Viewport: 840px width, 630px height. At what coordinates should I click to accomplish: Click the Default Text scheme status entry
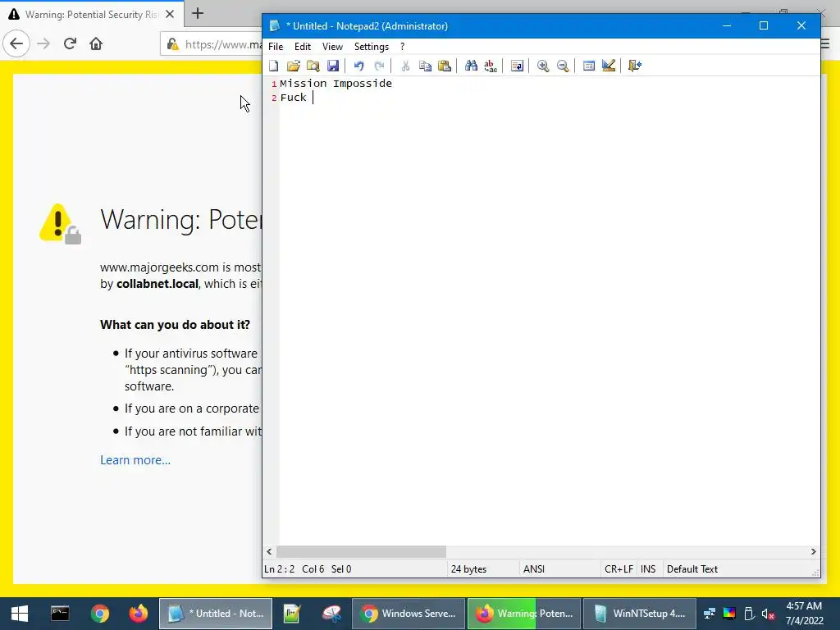point(692,569)
